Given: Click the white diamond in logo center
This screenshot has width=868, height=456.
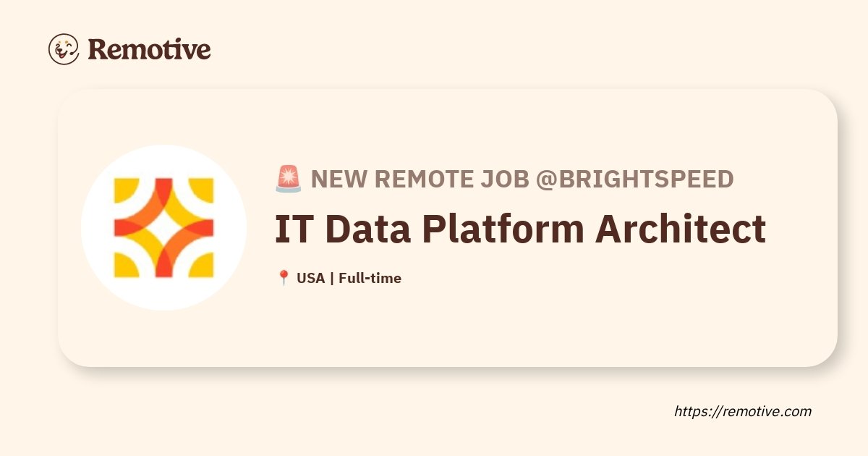Looking at the screenshot, I should coord(164,227).
